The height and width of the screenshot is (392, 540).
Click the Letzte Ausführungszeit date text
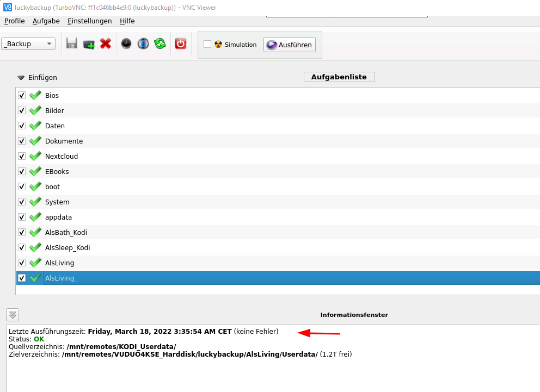[x=160, y=332]
